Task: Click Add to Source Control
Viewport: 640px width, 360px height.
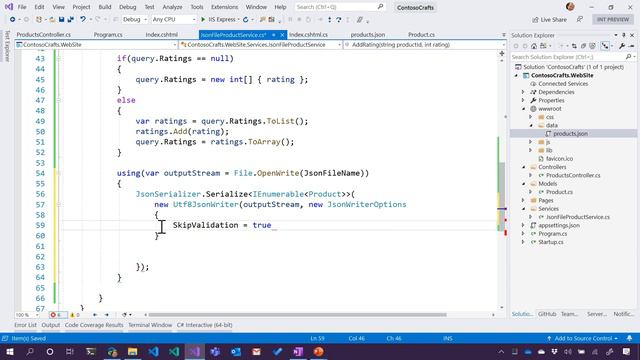Action: tap(582, 338)
